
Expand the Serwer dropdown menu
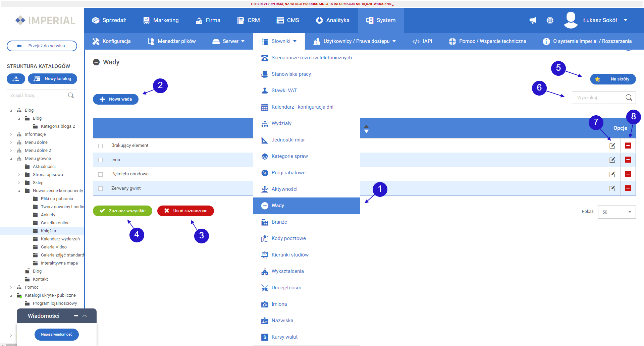click(229, 41)
